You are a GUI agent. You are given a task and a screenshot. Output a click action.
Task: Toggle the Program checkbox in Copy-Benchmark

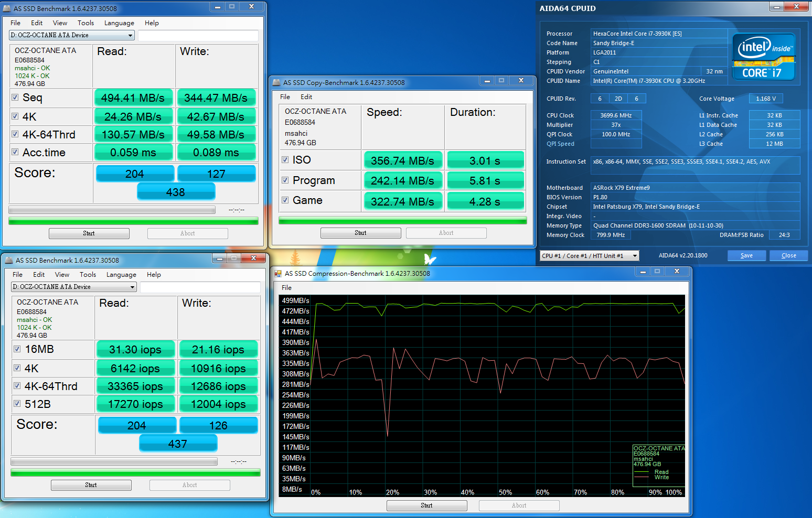click(x=285, y=180)
